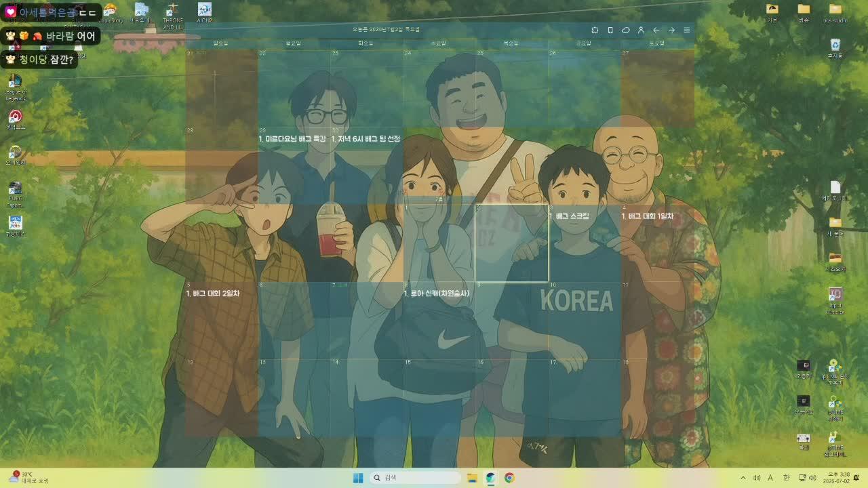Click the cloud sync icon in calendar header
Image resolution: width=868 pixels, height=488 pixels.
pos(625,30)
